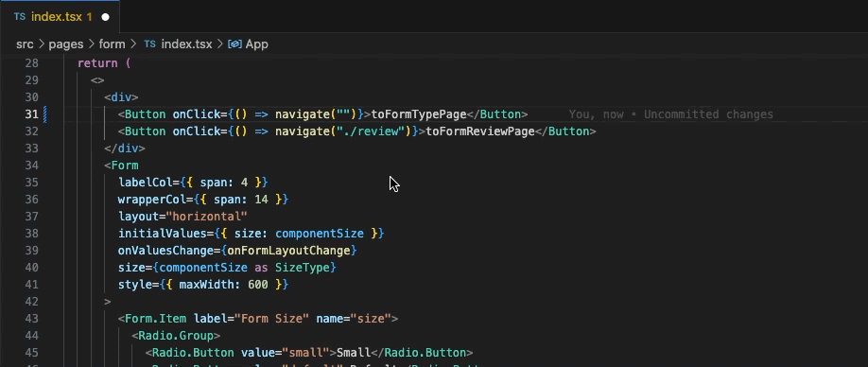The height and width of the screenshot is (367, 868).
Task: Click the labelCol attribute on line 35
Action: pyautogui.click(x=146, y=183)
